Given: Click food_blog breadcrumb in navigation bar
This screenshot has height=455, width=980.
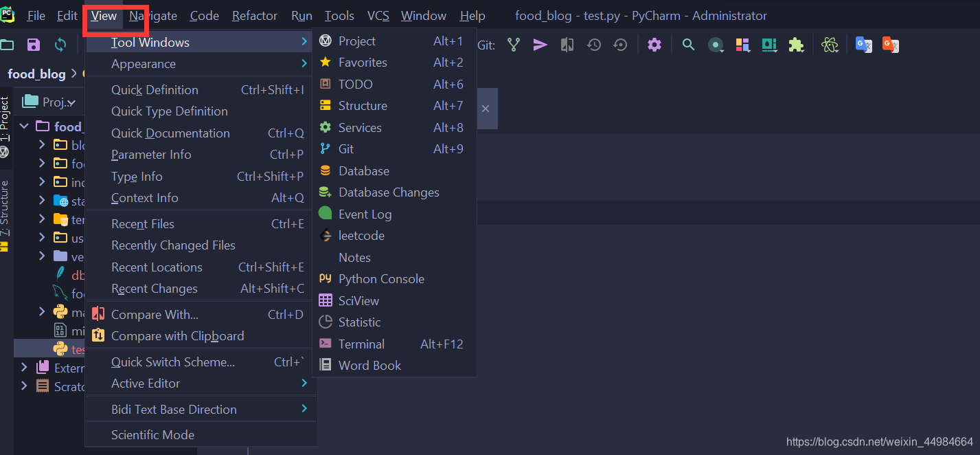Looking at the screenshot, I should pos(36,74).
